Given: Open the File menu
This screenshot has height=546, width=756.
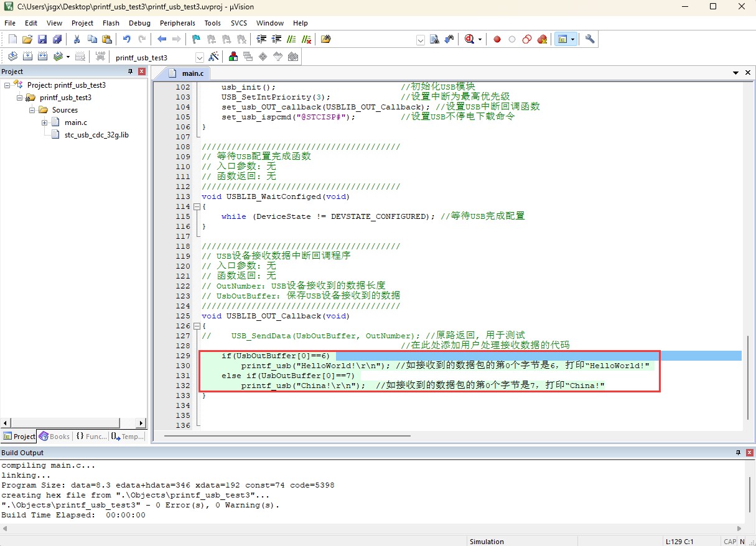Looking at the screenshot, I should point(10,23).
